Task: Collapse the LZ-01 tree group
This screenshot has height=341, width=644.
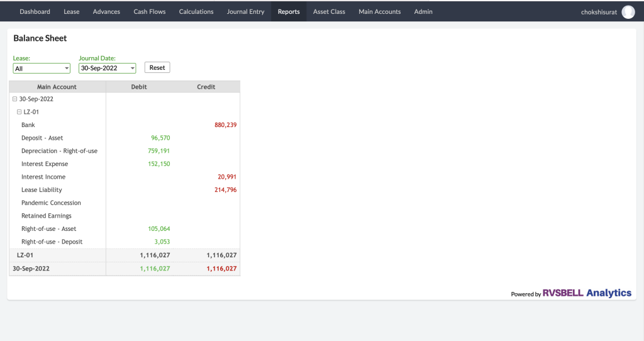Action: 19,112
